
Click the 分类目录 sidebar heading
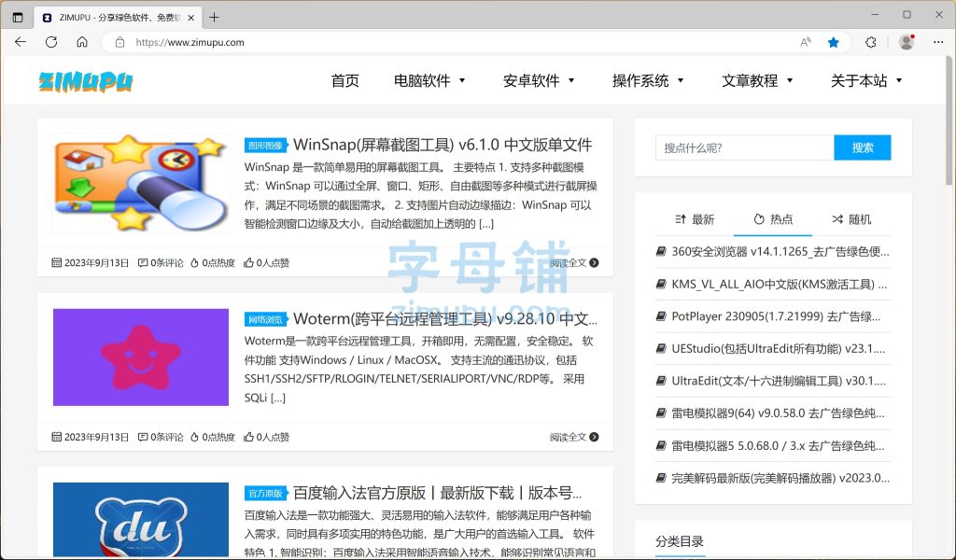(x=680, y=541)
